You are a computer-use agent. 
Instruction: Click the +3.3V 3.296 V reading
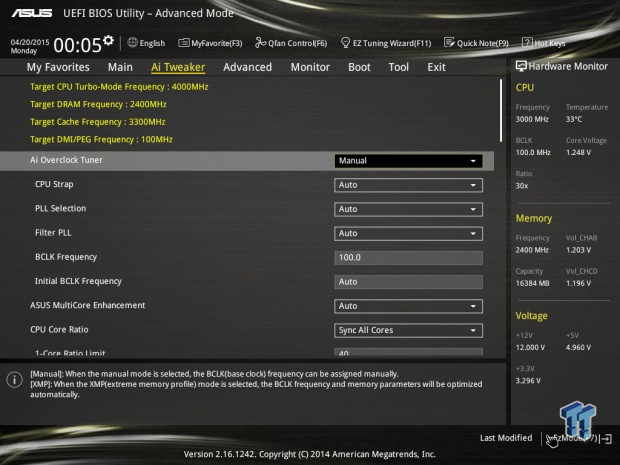click(x=528, y=380)
